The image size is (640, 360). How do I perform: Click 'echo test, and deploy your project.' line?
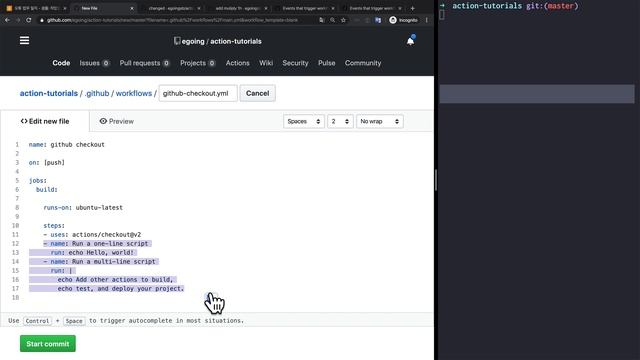click(121, 288)
